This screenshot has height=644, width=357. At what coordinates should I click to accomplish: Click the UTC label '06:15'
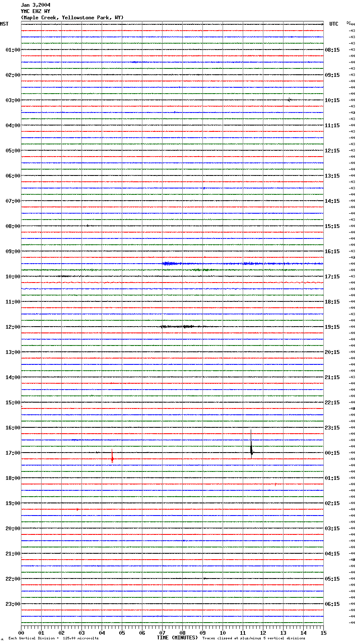pos(332,604)
